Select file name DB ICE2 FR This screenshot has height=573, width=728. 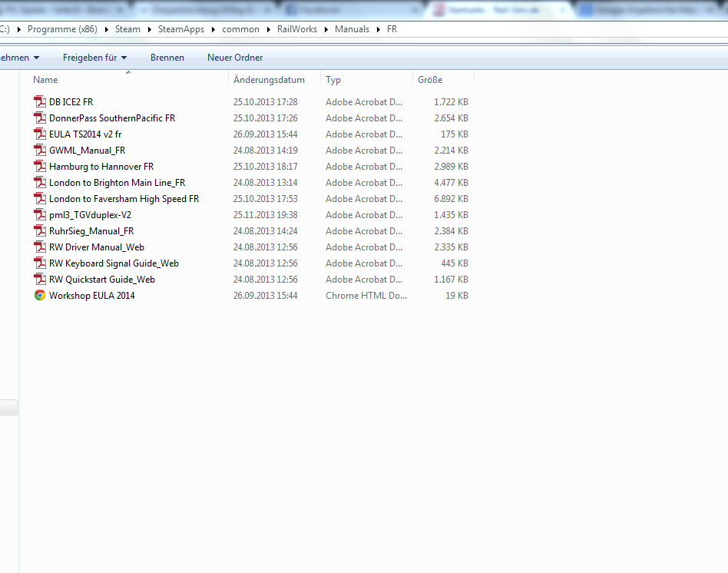point(71,101)
